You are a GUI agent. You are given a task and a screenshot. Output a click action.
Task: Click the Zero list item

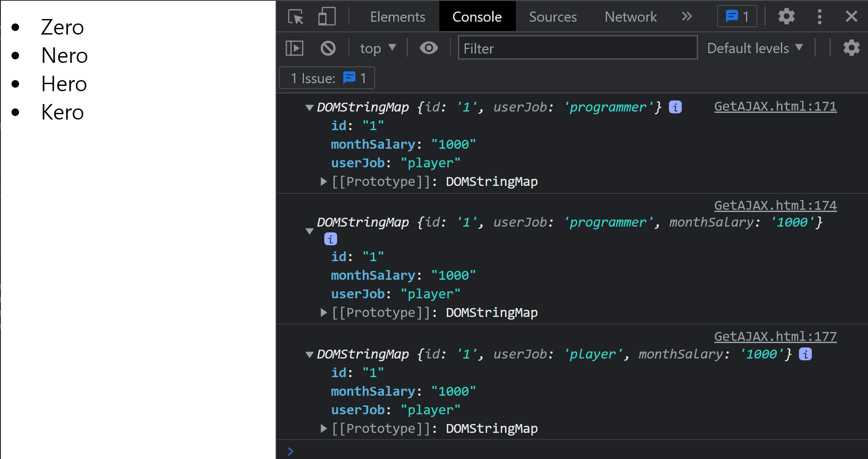[62, 27]
